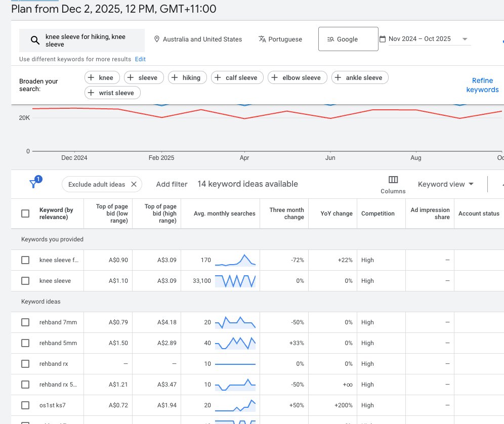This screenshot has width=504, height=424.
Task: Check the os1st ks7 checkbox
Action: click(x=25, y=405)
